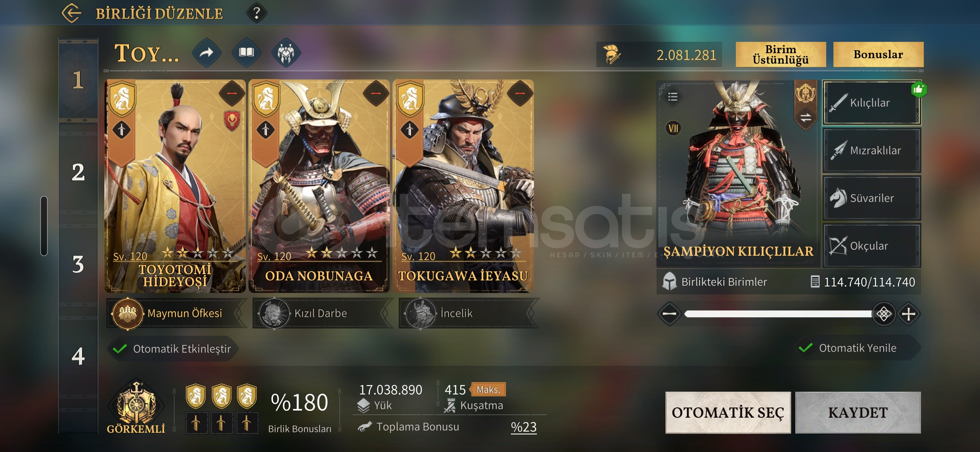Image resolution: width=980 pixels, height=452 pixels.
Task: Go back with the arrow icon
Action: (72, 13)
